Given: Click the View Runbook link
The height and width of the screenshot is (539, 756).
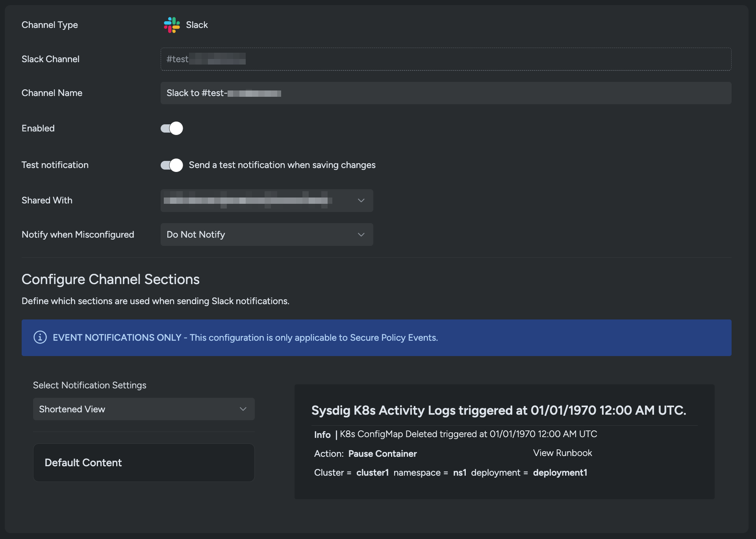Looking at the screenshot, I should point(562,453).
